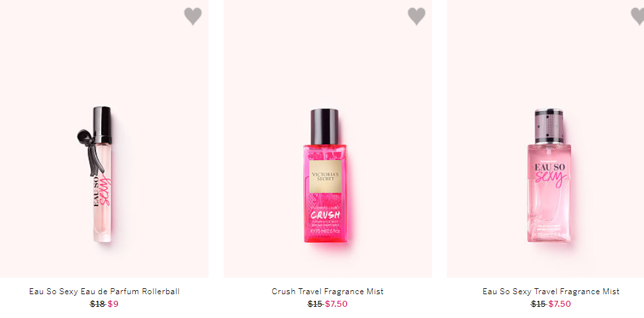Favorite the Eau So Sexy Rollerball with heart
Viewport: 644px width, 318px height.
click(x=193, y=17)
